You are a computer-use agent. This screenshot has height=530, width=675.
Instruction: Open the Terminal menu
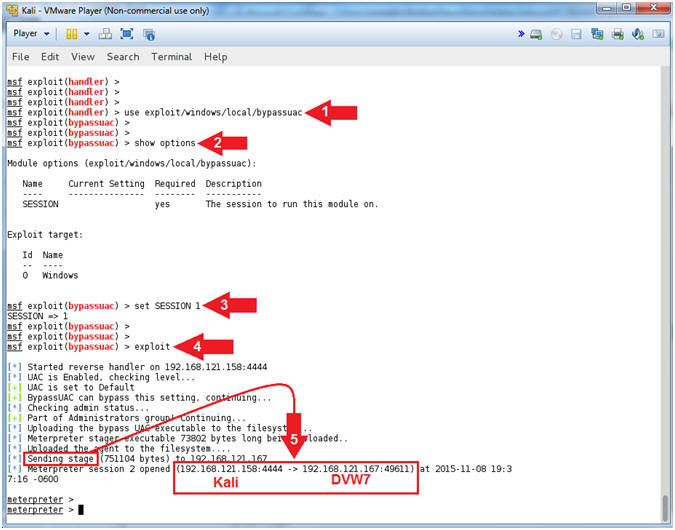click(x=172, y=57)
